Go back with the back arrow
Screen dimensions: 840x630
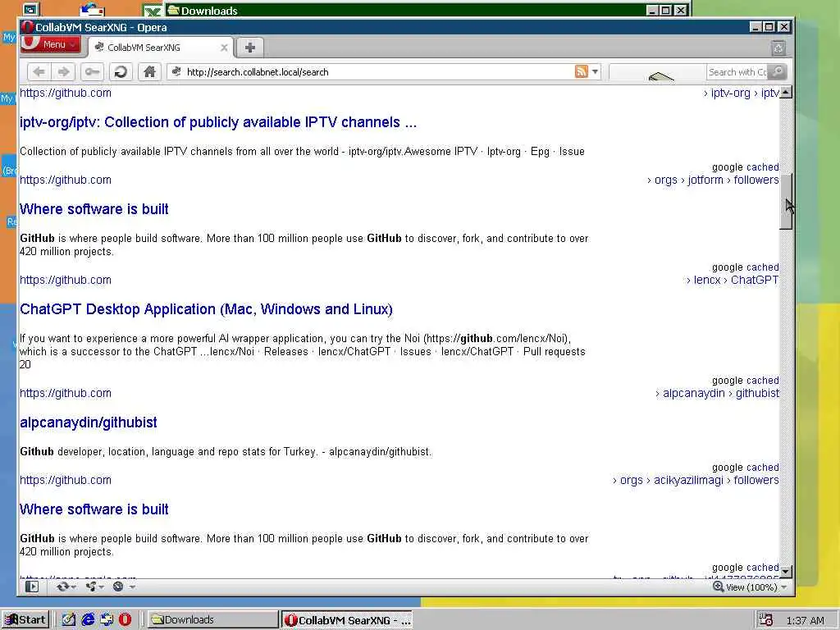pos(39,72)
